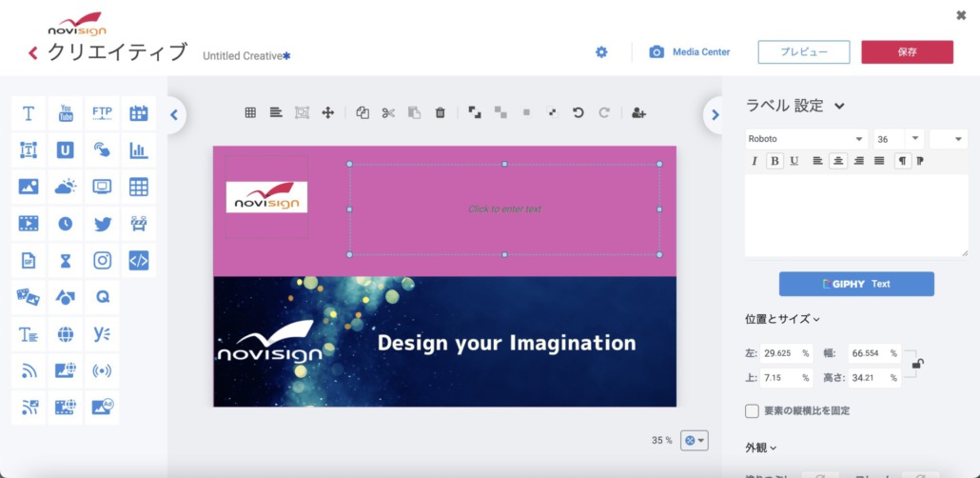This screenshot has height=478, width=980.
Task: Add the clock widget
Action: coord(65,224)
